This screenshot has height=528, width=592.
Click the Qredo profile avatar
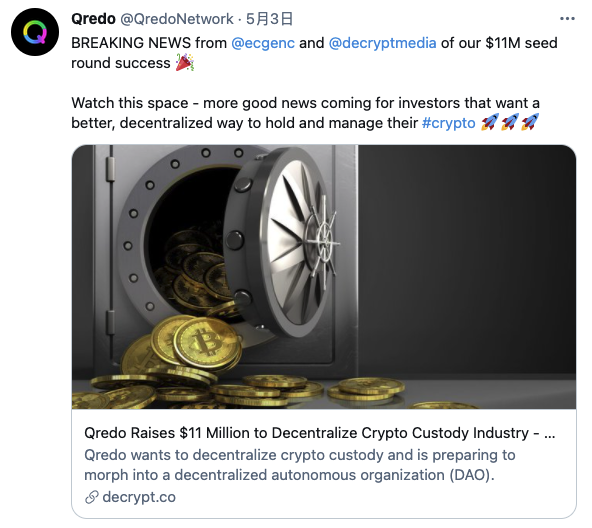35,32
